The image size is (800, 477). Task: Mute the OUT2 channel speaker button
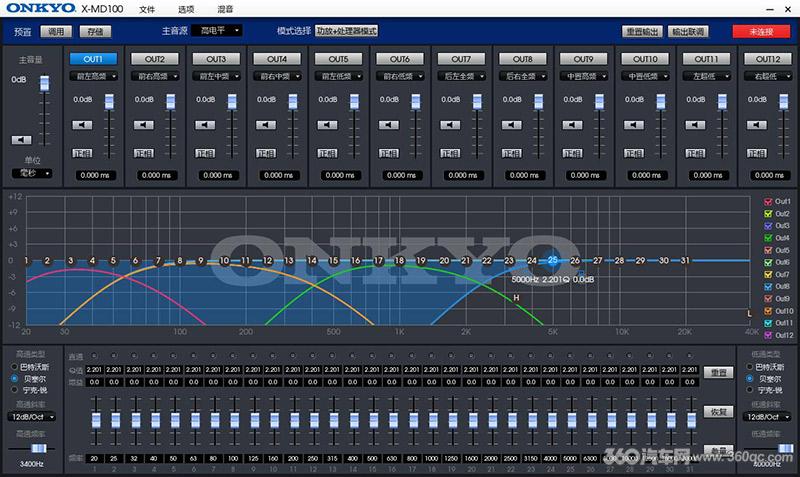[x=143, y=125]
